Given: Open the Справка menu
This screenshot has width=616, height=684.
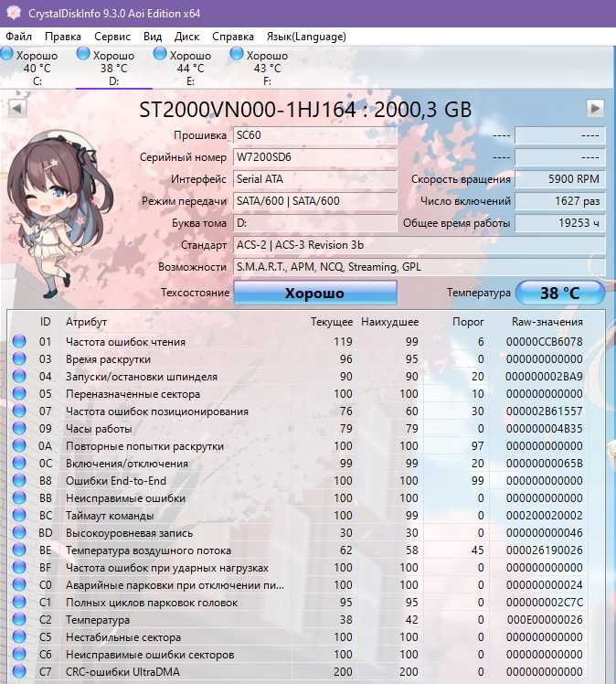Looking at the screenshot, I should click(233, 37).
